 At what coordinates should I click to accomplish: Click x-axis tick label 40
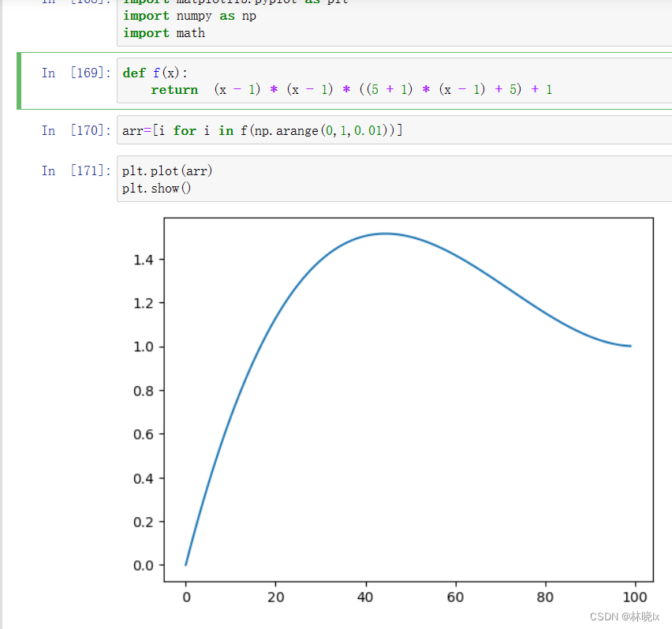point(365,597)
